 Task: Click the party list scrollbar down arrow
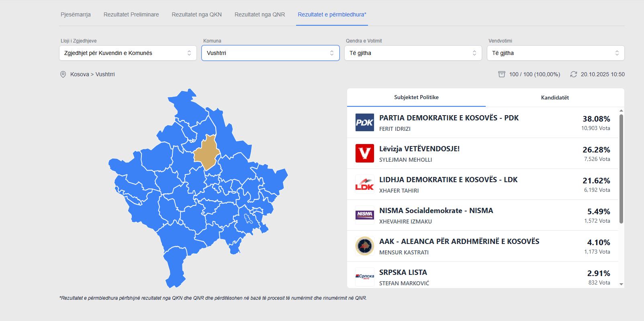click(622, 284)
